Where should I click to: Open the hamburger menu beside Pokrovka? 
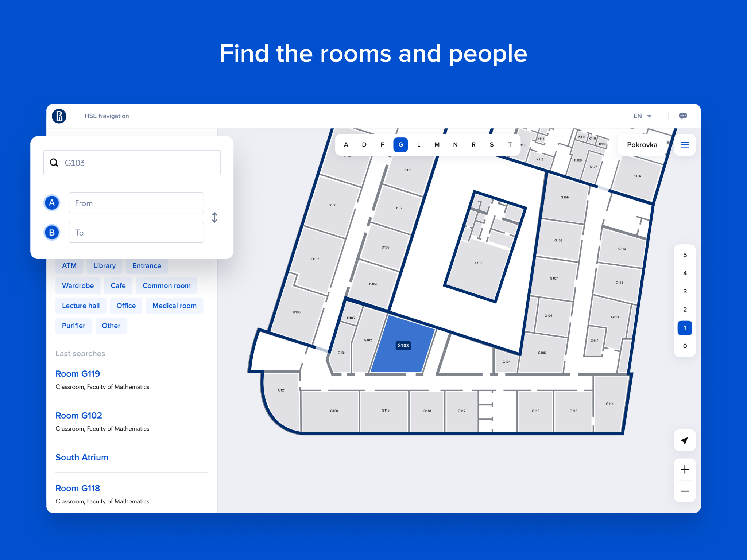pyautogui.click(x=685, y=145)
